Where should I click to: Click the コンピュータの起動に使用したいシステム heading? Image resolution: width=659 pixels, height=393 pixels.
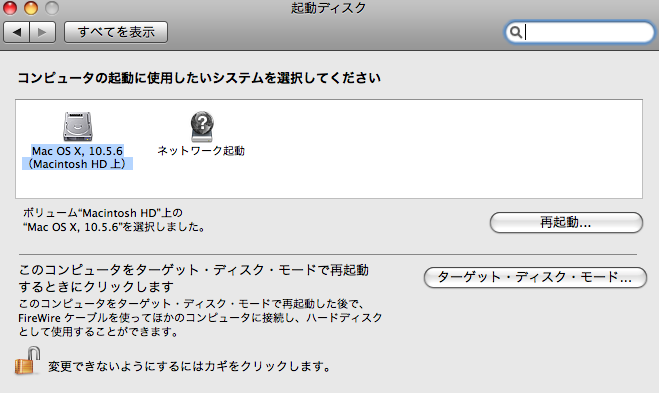tap(199, 78)
